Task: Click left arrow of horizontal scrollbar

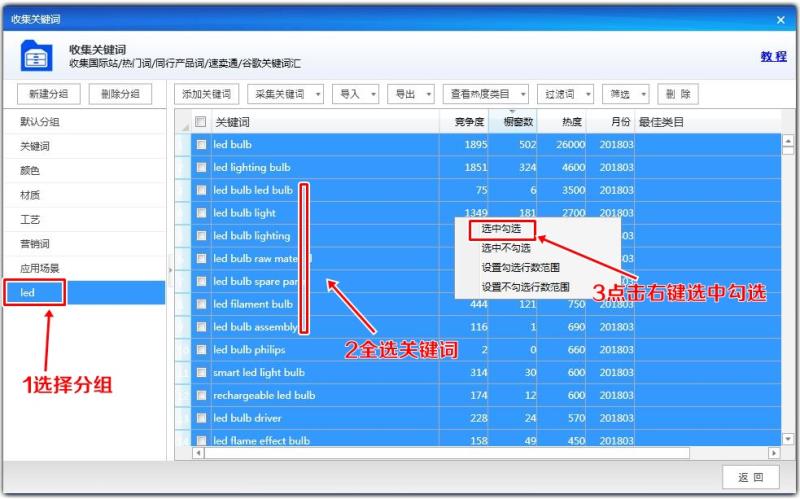Action: [x=198, y=453]
